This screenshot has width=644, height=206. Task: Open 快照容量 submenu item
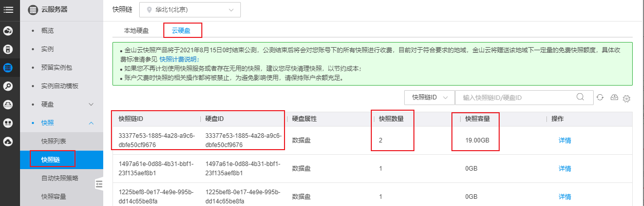point(53,196)
